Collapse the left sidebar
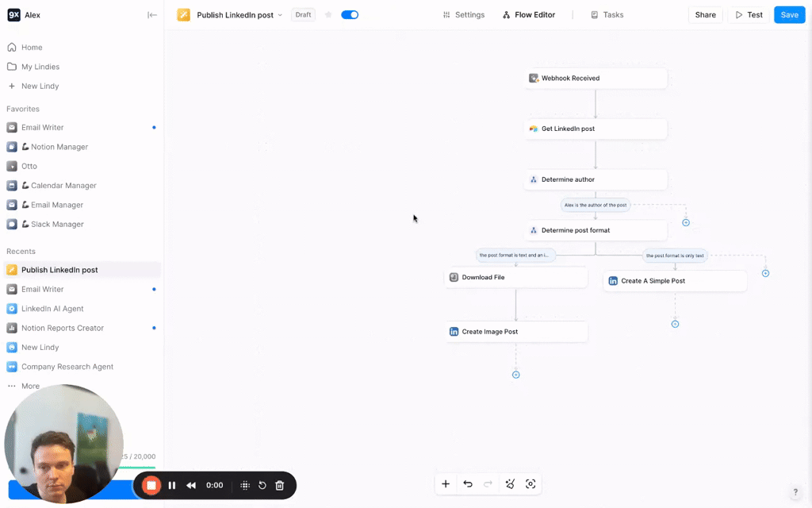This screenshot has height=508, width=812. tap(152, 15)
